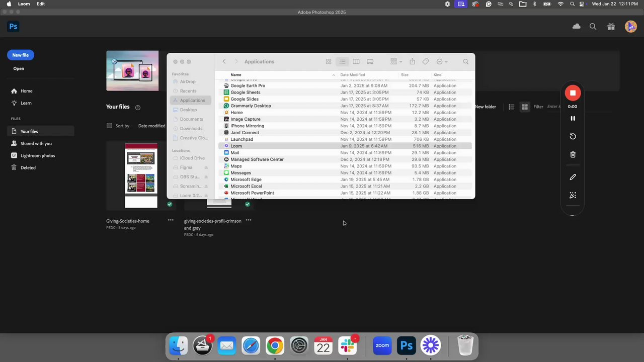
Task: Open the What's New gift icon in Photoshop
Action: click(x=611, y=27)
